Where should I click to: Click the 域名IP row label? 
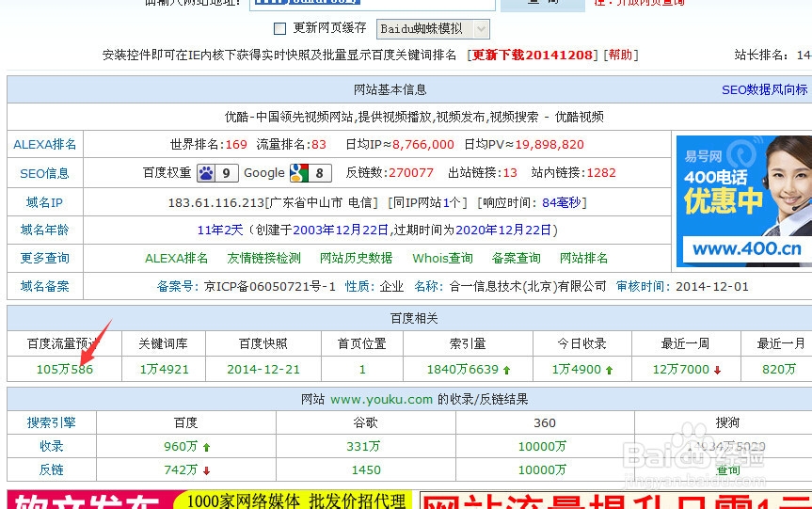44,202
